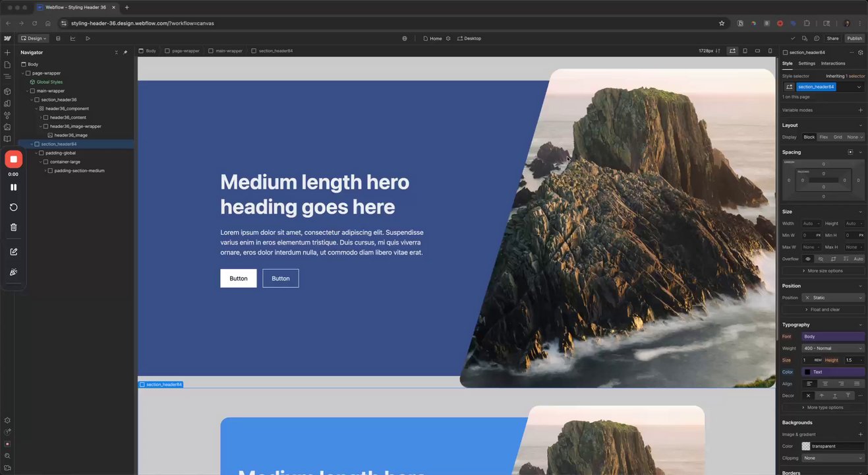The width and height of the screenshot is (868, 475).
Task: Select the Style tab
Action: click(x=788, y=63)
